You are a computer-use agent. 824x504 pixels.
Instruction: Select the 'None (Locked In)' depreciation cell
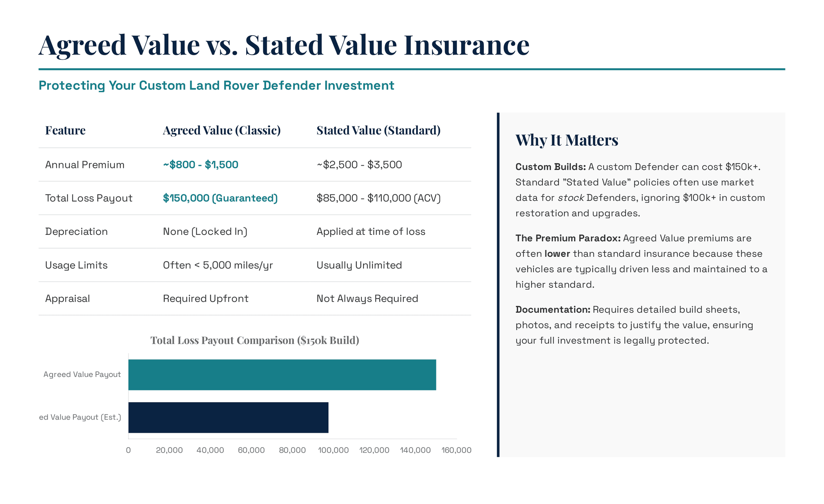click(205, 232)
